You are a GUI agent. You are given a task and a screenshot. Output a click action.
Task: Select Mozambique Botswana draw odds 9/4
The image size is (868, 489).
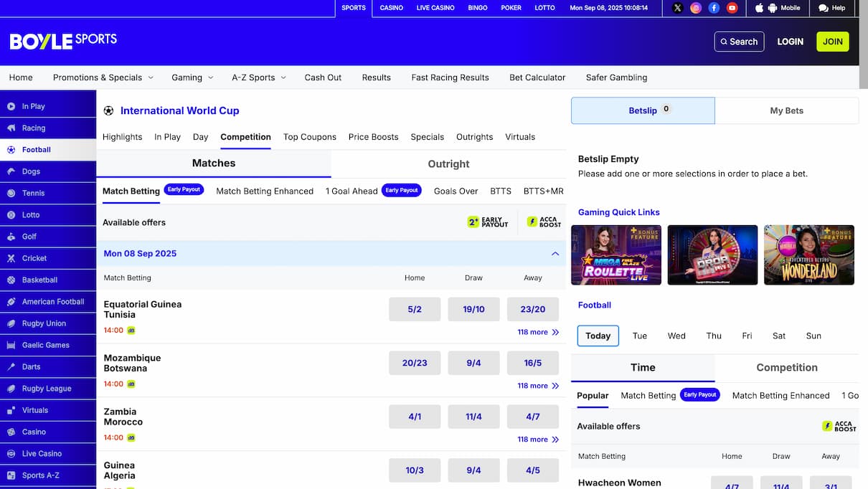(473, 363)
